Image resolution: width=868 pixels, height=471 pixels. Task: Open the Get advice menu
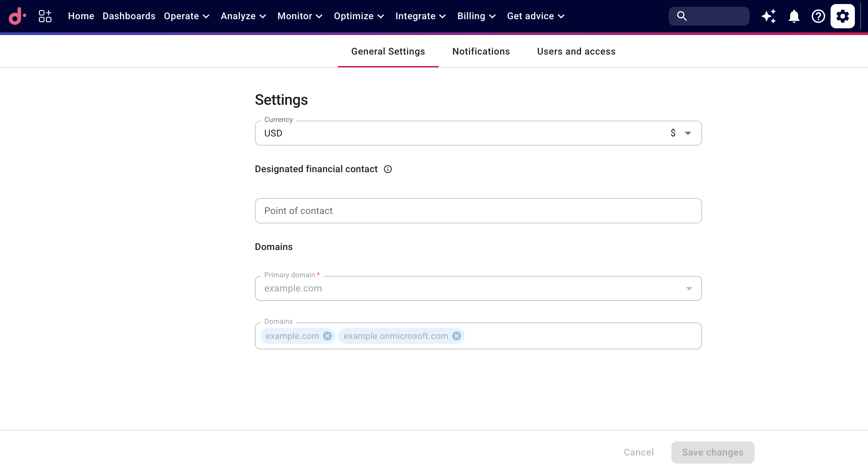click(536, 16)
